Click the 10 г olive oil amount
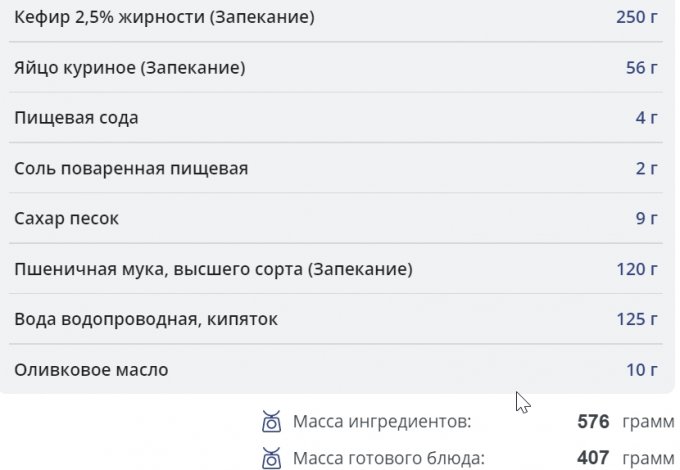680x470 pixels. (x=641, y=370)
